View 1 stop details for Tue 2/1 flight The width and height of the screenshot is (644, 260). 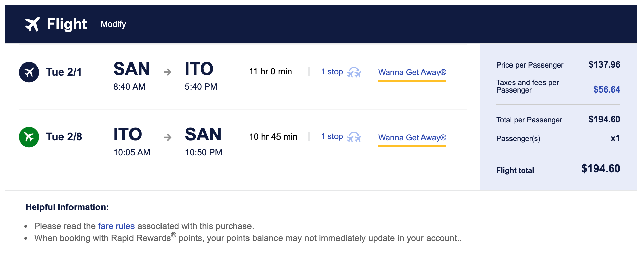[332, 72]
